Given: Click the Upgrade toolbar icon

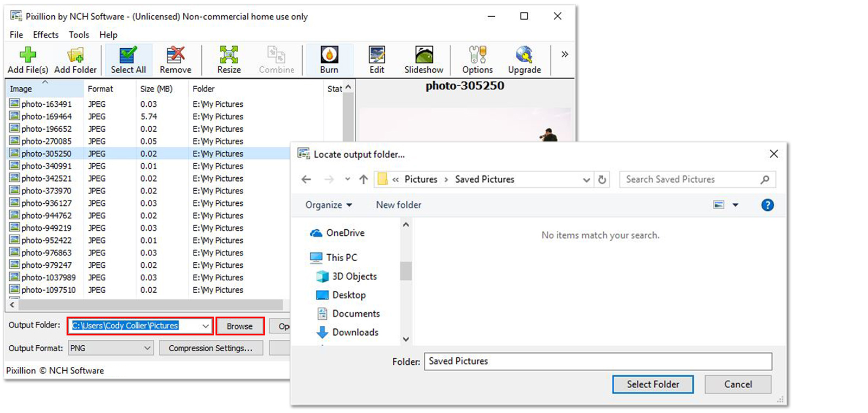Looking at the screenshot, I should pos(525,60).
